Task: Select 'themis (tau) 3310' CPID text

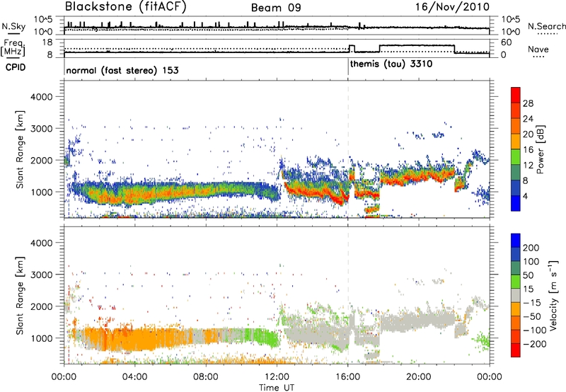Action: coord(391,64)
